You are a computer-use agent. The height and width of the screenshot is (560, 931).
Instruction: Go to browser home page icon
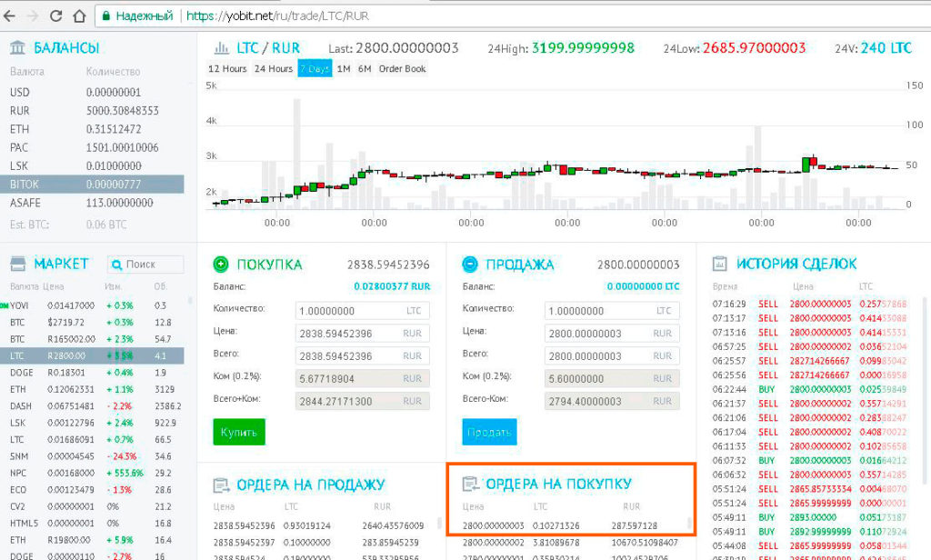tap(79, 15)
